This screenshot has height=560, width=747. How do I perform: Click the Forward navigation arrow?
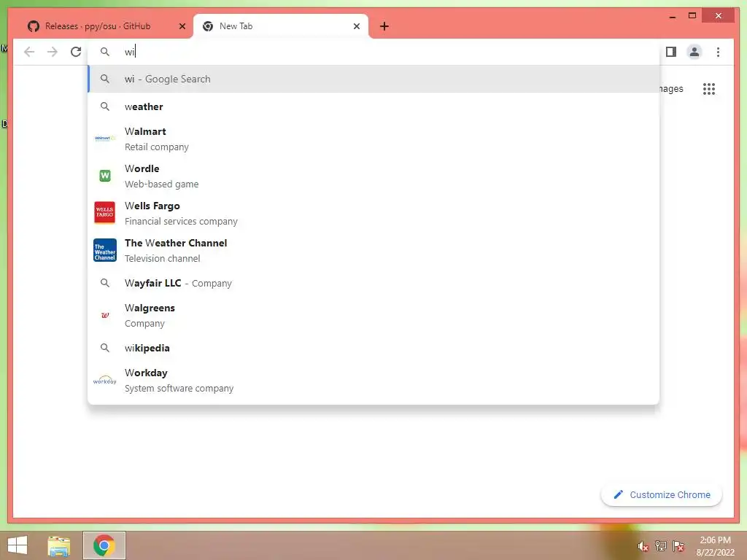tap(53, 52)
